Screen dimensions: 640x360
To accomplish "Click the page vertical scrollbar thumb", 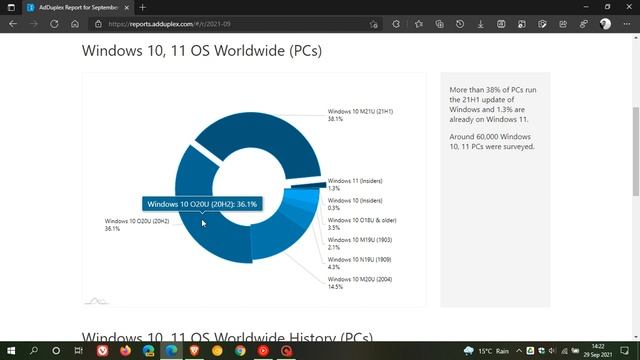I will coord(636,151).
